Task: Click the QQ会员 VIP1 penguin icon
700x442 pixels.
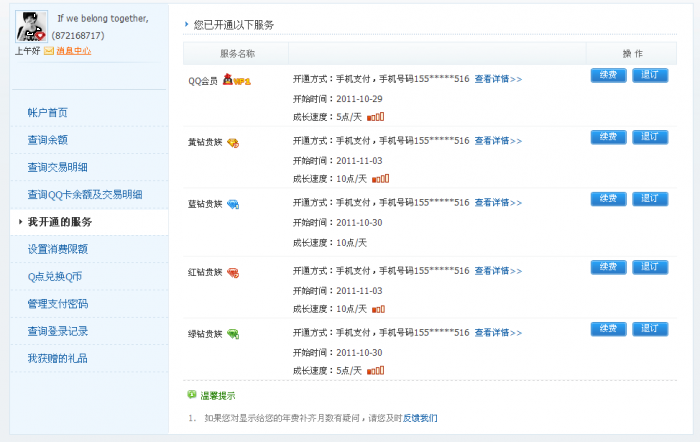Action: (237, 80)
